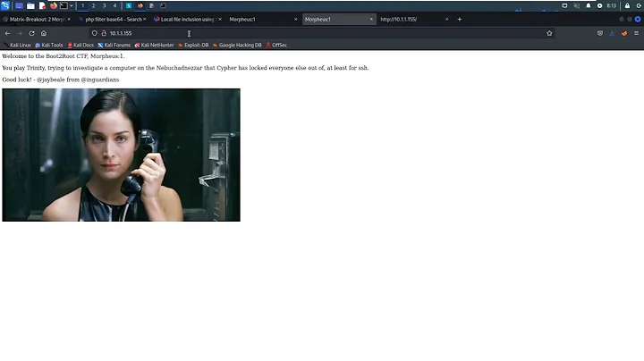Open the Pocket save icon
This screenshot has width=644, height=361.
[600, 33]
